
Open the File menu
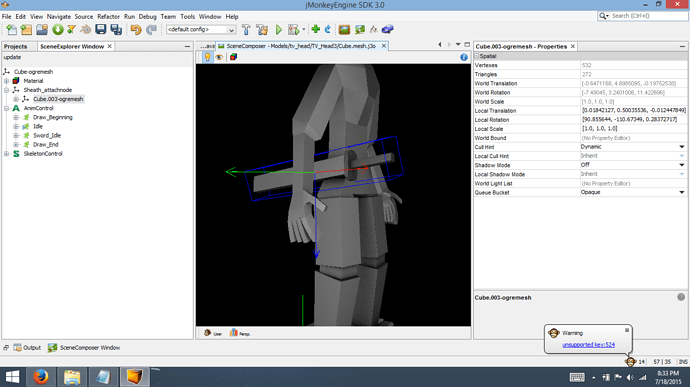pos(7,16)
